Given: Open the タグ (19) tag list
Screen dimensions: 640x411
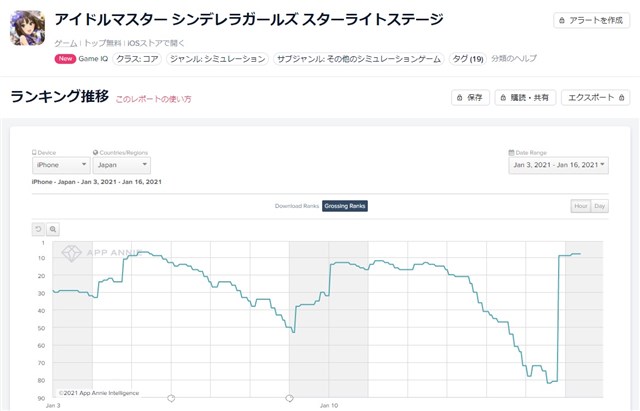Looking at the screenshot, I should pos(468,59).
